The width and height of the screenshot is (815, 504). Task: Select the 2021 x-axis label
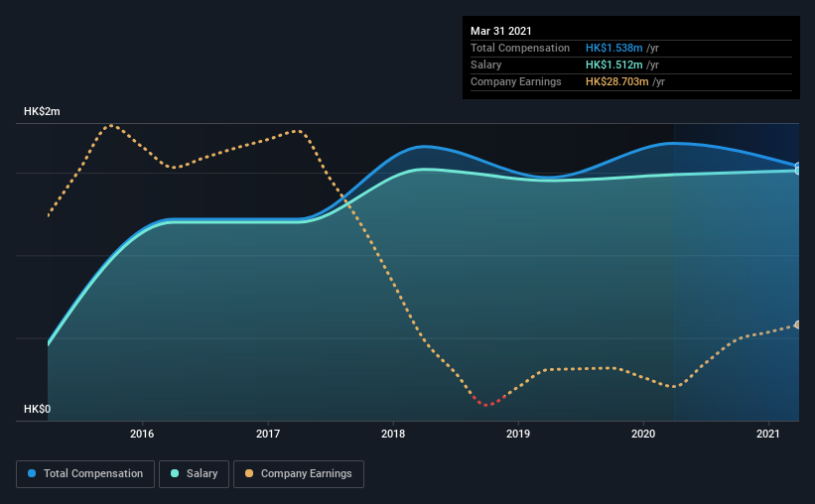[x=768, y=434]
